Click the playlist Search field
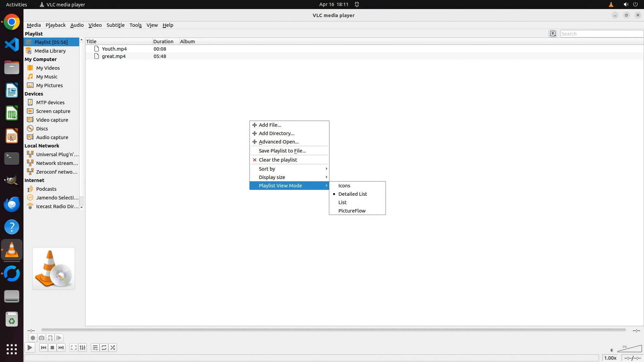The width and height of the screenshot is (644, 362). coord(601,34)
